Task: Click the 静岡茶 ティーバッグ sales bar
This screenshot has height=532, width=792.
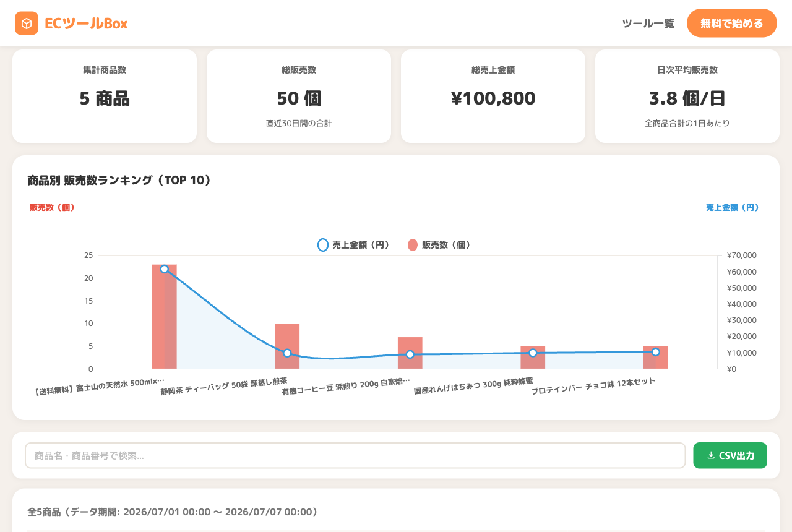Action: click(x=287, y=346)
